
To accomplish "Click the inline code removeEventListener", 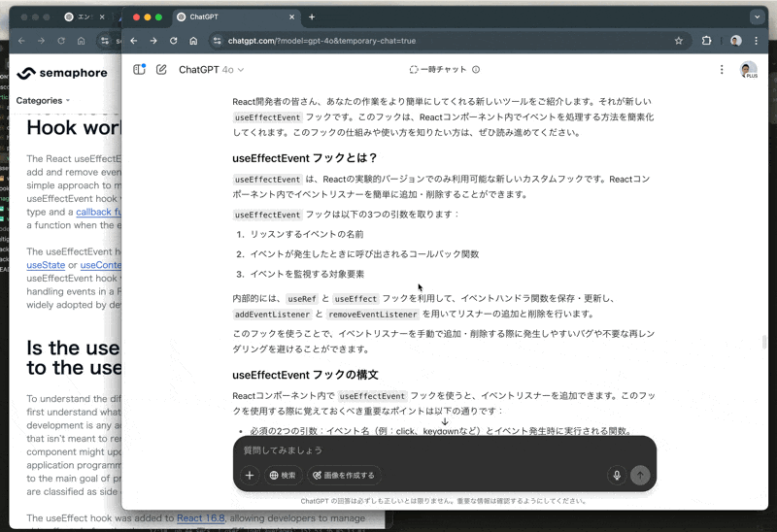I will 373,314.
